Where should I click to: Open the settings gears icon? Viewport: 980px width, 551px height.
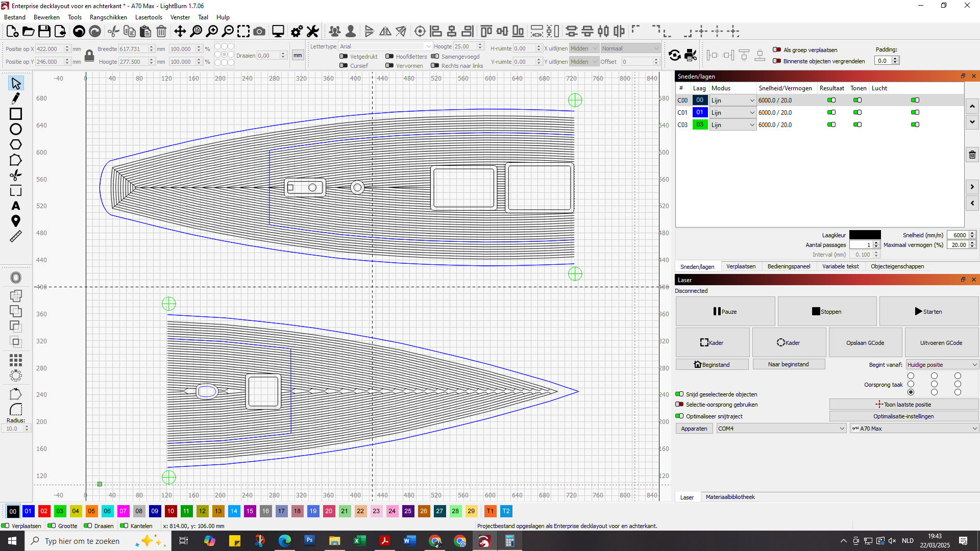tap(297, 32)
